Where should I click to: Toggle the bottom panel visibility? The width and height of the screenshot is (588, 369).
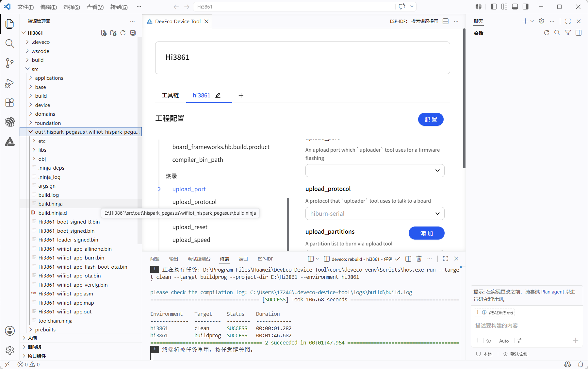[x=515, y=7]
